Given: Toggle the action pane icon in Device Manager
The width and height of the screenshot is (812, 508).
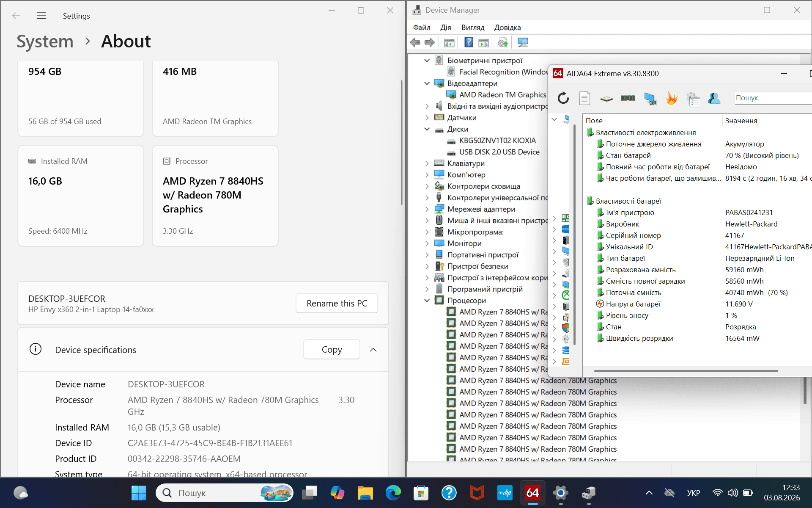Looking at the screenshot, I should pos(483,42).
